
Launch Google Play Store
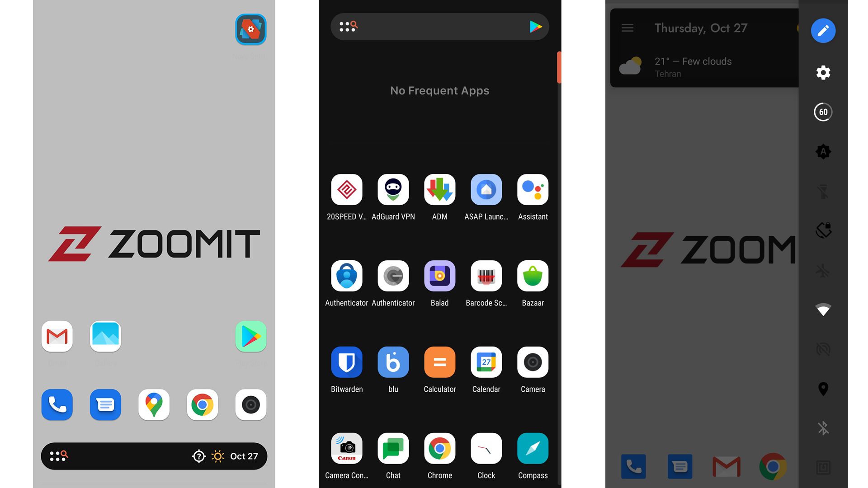(250, 336)
